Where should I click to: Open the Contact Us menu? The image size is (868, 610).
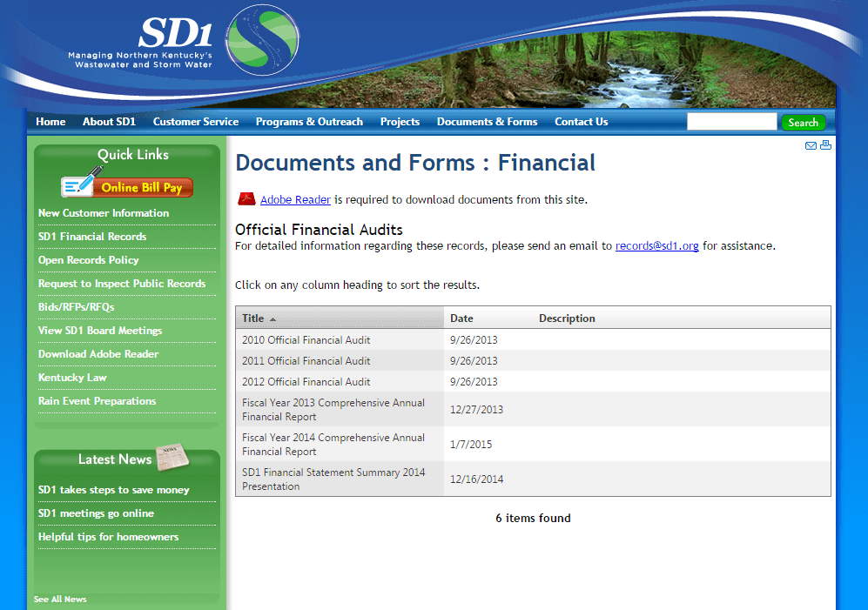tap(582, 122)
